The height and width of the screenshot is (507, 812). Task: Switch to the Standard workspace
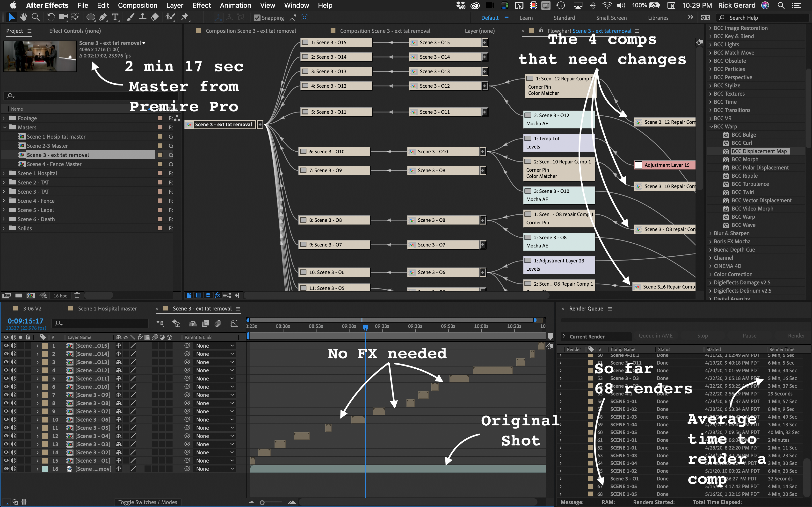coord(564,18)
